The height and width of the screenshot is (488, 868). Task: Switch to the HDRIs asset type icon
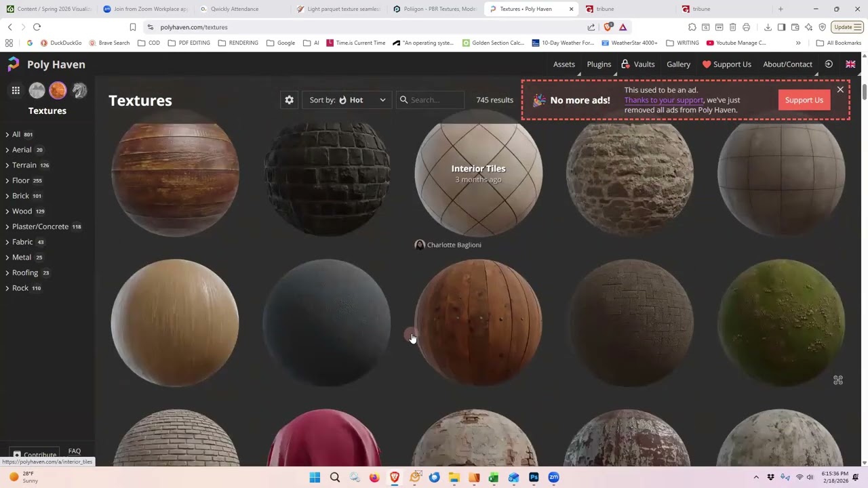coord(37,90)
